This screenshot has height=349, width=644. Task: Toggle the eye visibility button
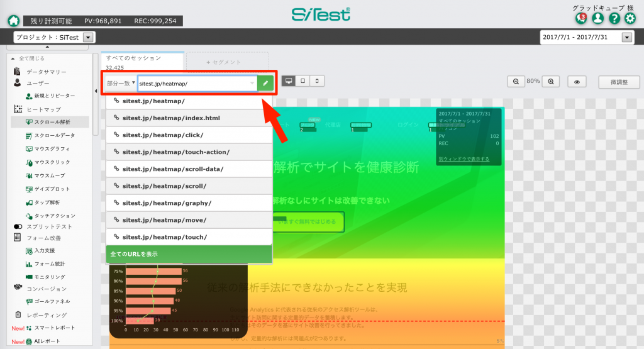tap(577, 82)
